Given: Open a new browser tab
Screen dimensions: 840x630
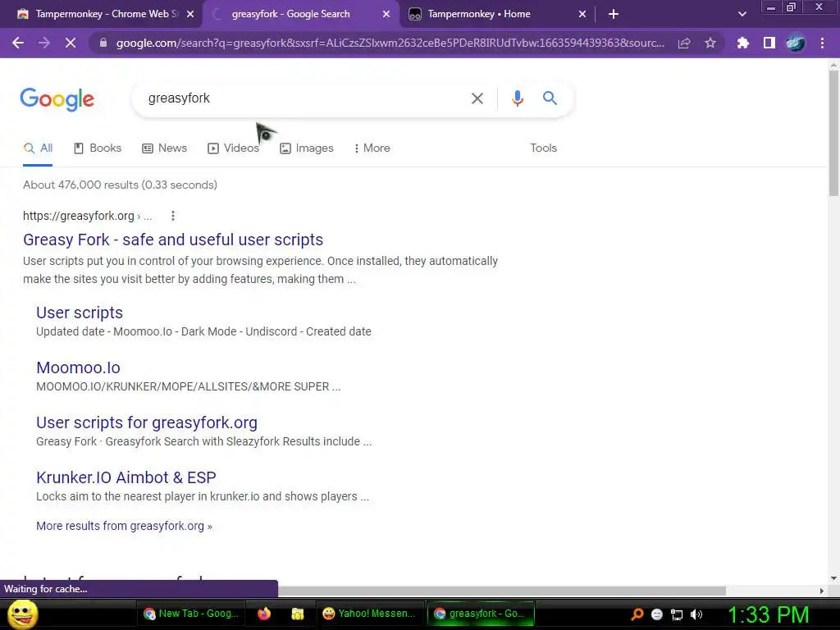Looking at the screenshot, I should pos(614,14).
